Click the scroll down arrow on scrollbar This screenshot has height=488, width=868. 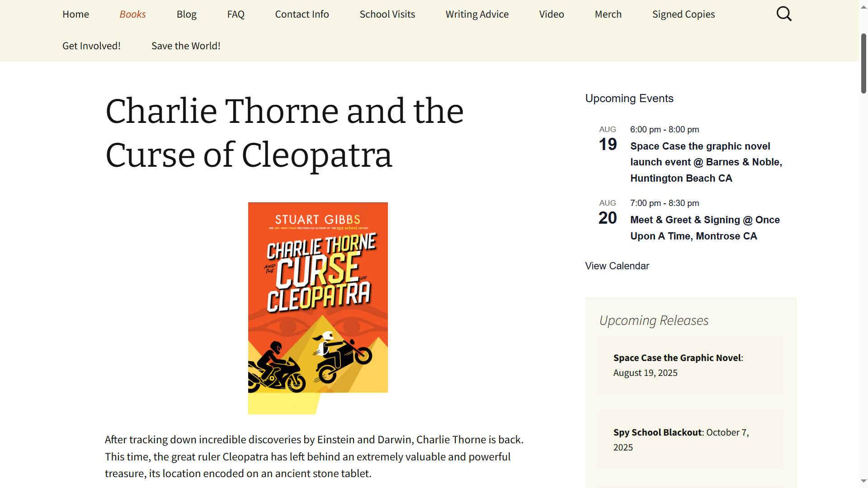click(x=863, y=481)
